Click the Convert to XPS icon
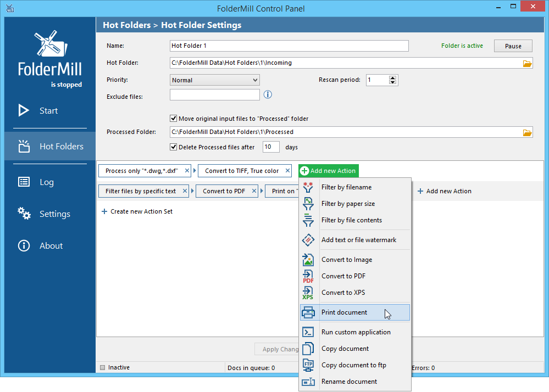The height and width of the screenshot is (392, 549). (x=308, y=293)
